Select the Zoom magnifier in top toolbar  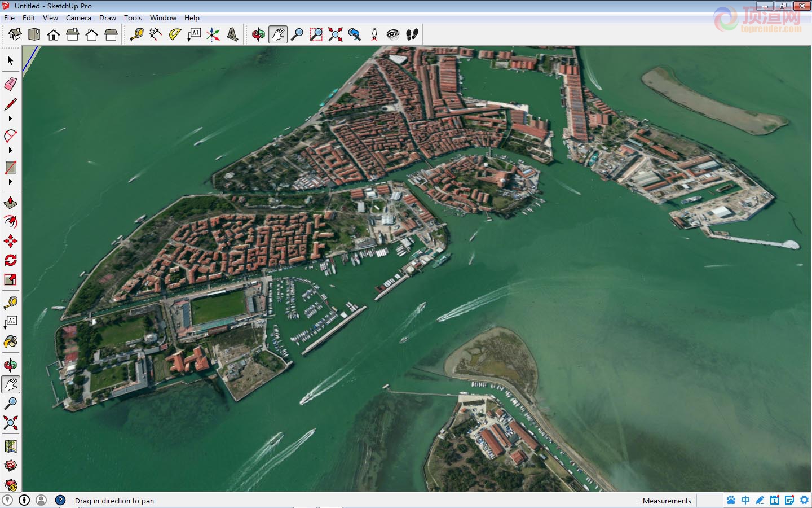(297, 34)
